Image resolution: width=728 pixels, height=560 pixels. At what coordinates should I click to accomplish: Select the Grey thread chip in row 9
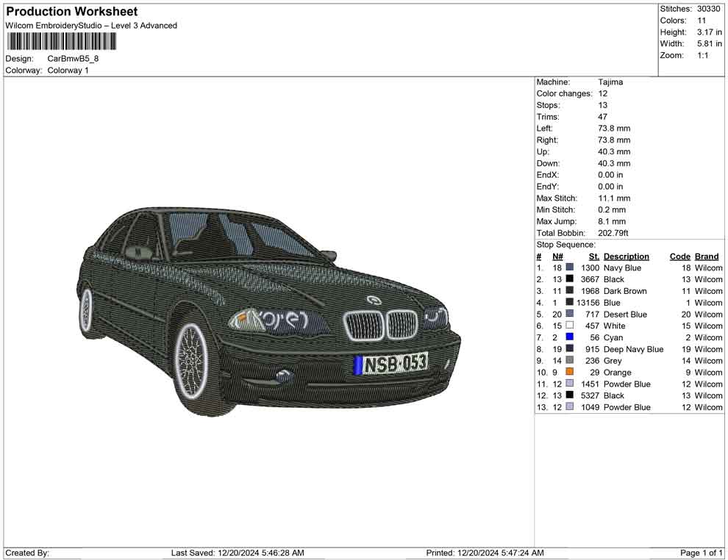point(569,361)
